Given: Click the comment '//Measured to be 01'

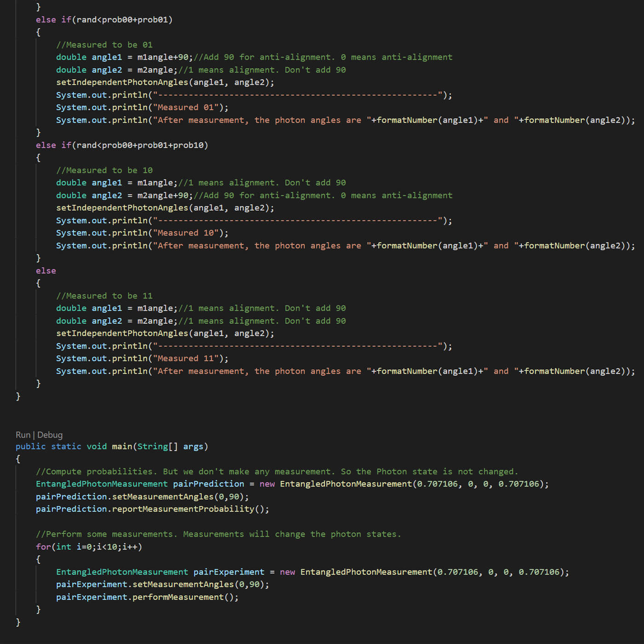Looking at the screenshot, I should (104, 45).
